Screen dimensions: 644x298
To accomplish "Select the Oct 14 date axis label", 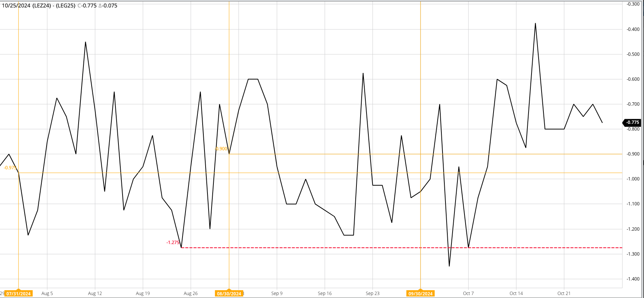I will pyautogui.click(x=516, y=294).
